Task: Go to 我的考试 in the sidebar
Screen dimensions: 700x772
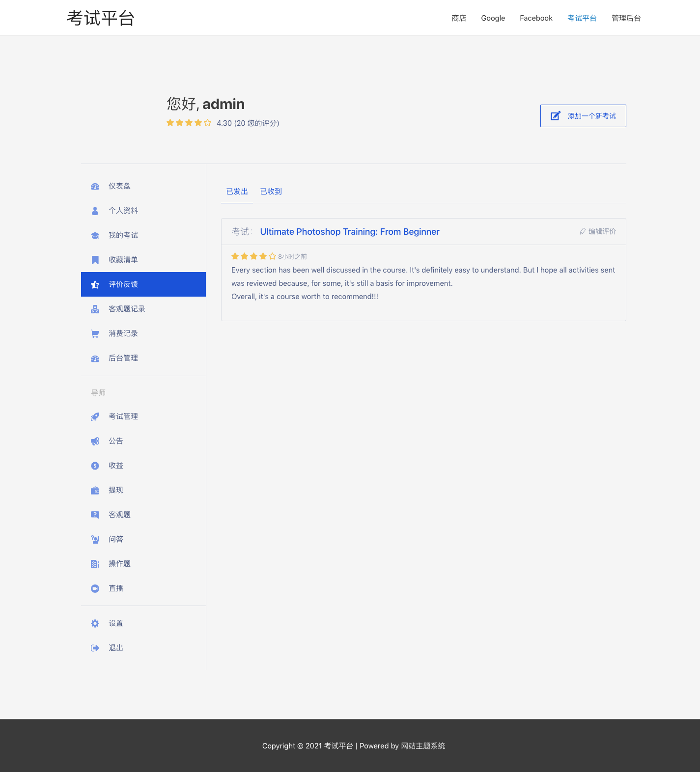Action: (x=143, y=235)
